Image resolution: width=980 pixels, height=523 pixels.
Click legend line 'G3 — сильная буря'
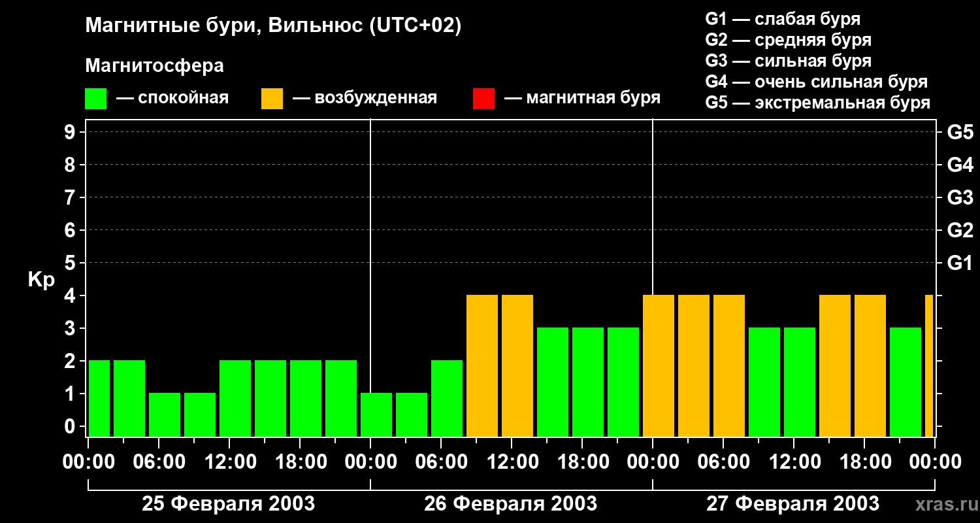click(x=788, y=61)
